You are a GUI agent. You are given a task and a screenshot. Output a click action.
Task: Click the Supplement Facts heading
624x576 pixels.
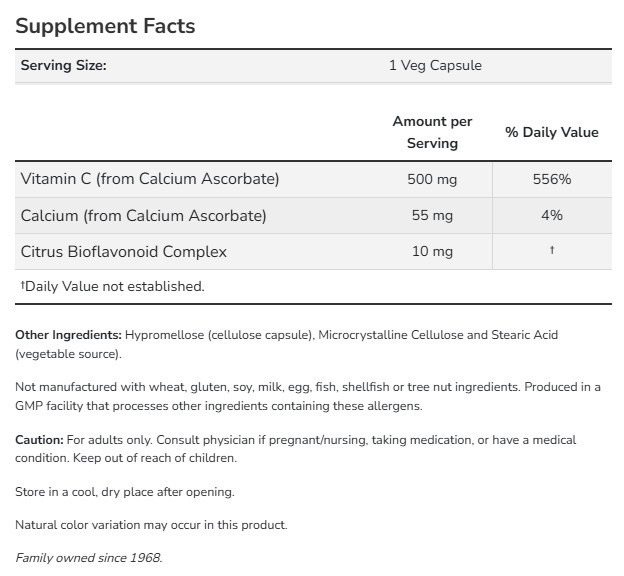[105, 26]
